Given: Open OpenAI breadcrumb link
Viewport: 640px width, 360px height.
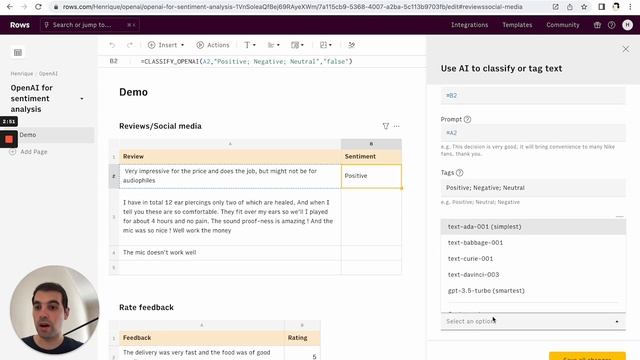Looking at the screenshot, I should click(x=48, y=73).
